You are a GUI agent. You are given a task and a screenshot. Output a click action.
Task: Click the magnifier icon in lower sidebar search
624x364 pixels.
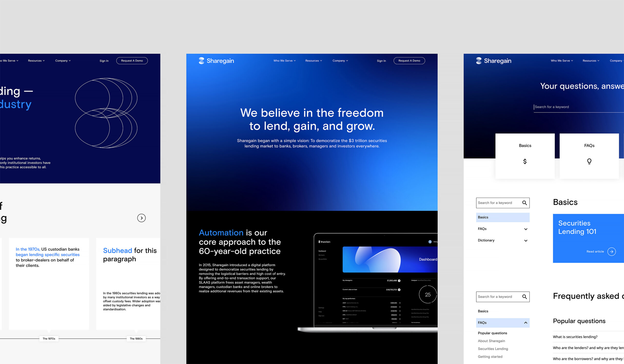point(524,297)
